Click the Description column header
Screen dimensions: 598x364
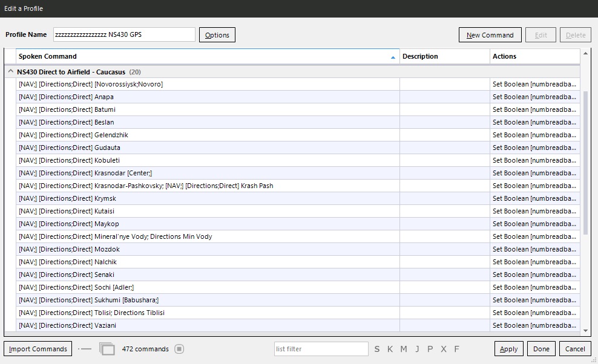click(x=444, y=56)
